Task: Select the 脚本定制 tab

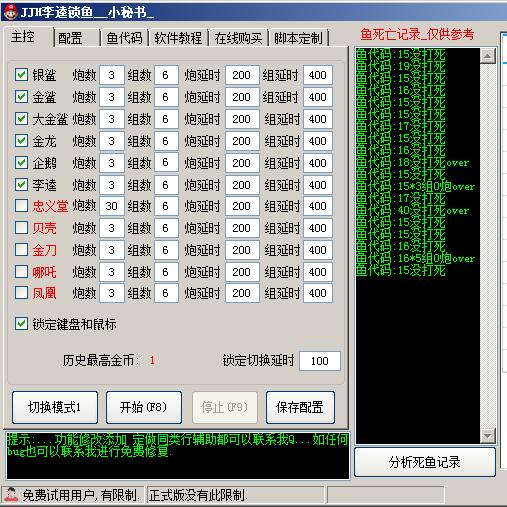Action: pos(298,38)
